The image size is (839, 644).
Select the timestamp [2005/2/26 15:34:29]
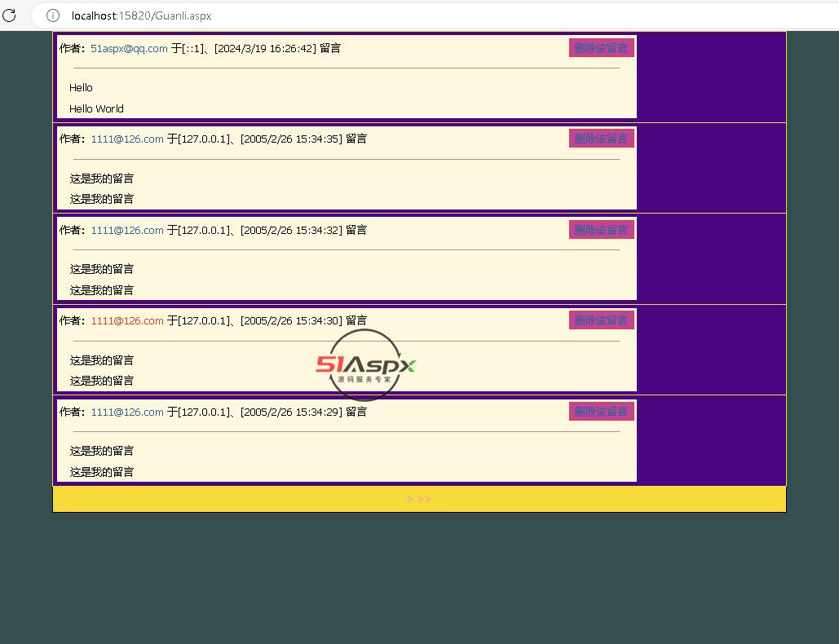coord(291,412)
